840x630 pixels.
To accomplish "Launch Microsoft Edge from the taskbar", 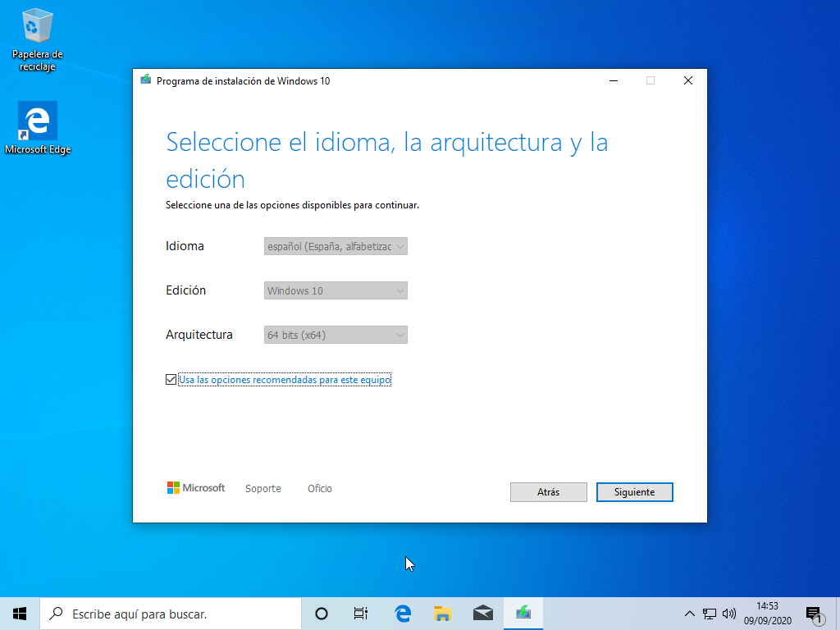I will 401,613.
